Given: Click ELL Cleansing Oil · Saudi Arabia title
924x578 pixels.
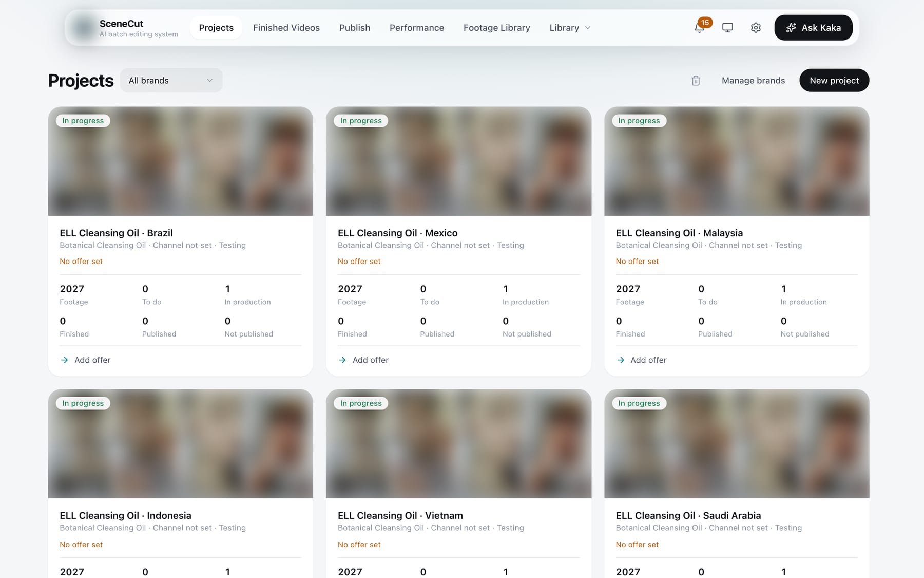Looking at the screenshot, I should (x=688, y=516).
